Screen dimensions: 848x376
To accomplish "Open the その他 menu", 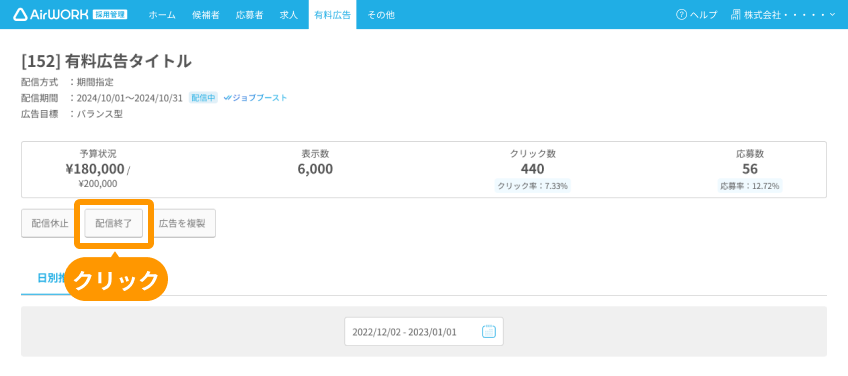I will tap(381, 15).
